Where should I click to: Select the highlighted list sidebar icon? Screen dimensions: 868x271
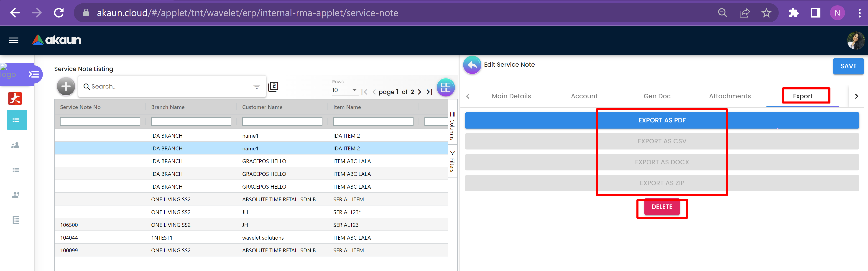click(16, 120)
